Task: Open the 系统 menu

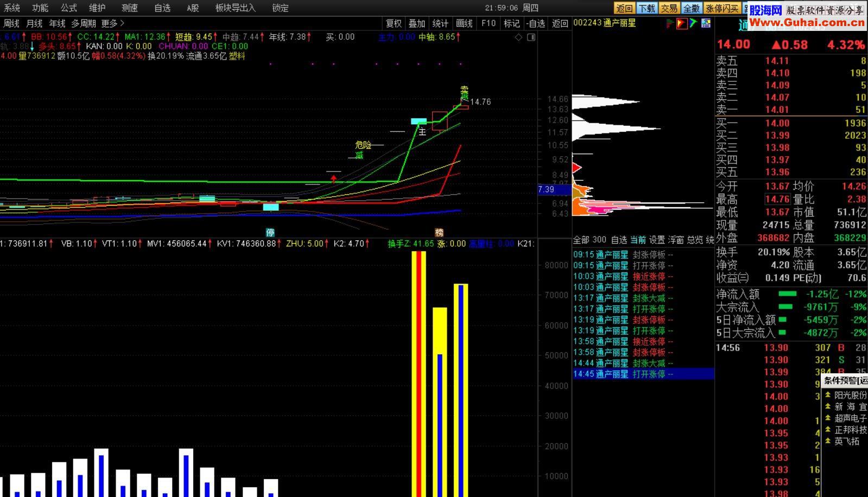Action: 11,8
